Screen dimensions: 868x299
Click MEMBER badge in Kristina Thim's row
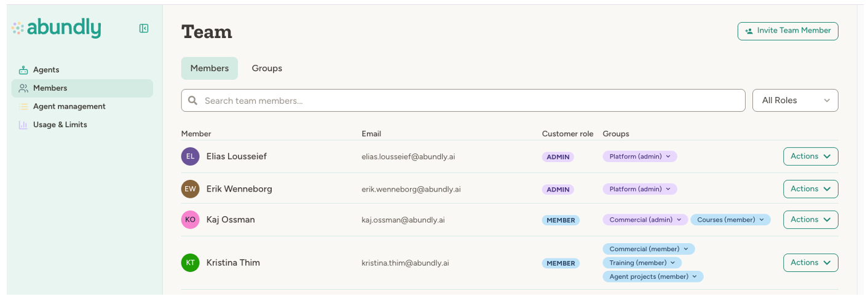coord(561,263)
